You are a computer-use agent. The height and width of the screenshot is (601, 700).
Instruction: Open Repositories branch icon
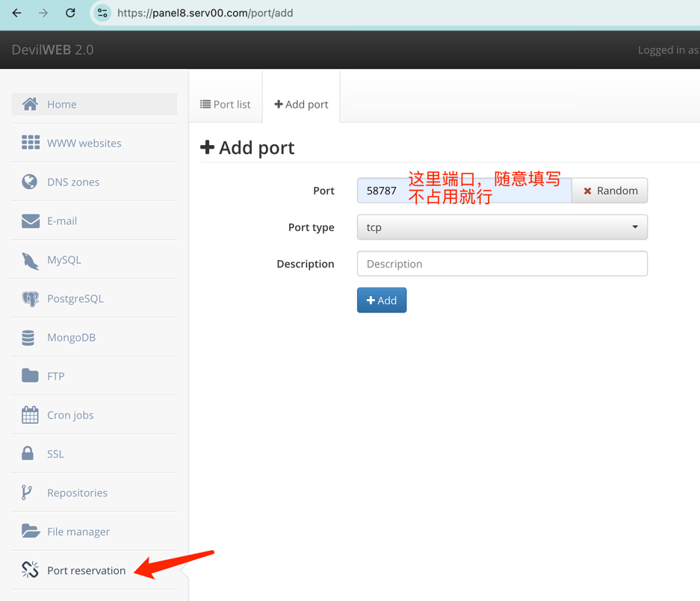[x=27, y=493]
